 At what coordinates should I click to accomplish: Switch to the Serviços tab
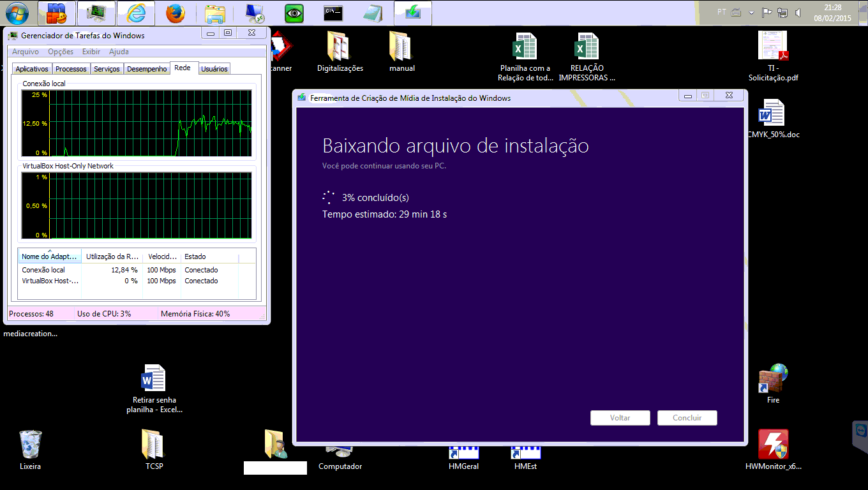tap(107, 69)
